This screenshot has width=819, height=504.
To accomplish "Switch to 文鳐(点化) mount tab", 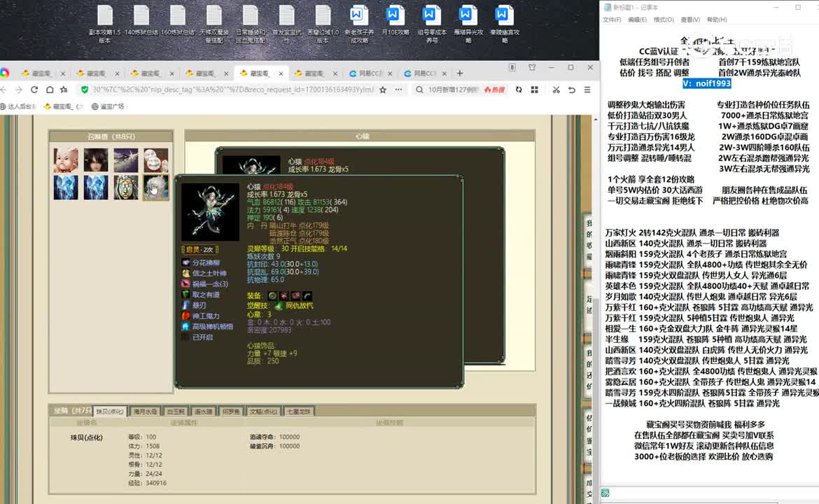I will click(264, 412).
